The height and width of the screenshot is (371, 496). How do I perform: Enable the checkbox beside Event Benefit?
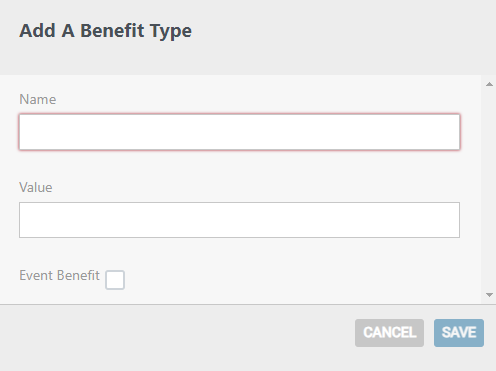point(115,280)
